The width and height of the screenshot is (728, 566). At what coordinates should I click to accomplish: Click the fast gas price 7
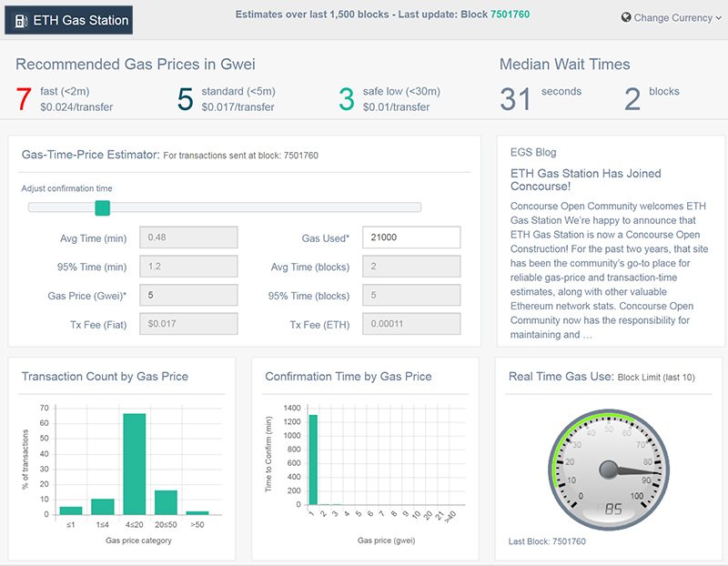[x=24, y=99]
